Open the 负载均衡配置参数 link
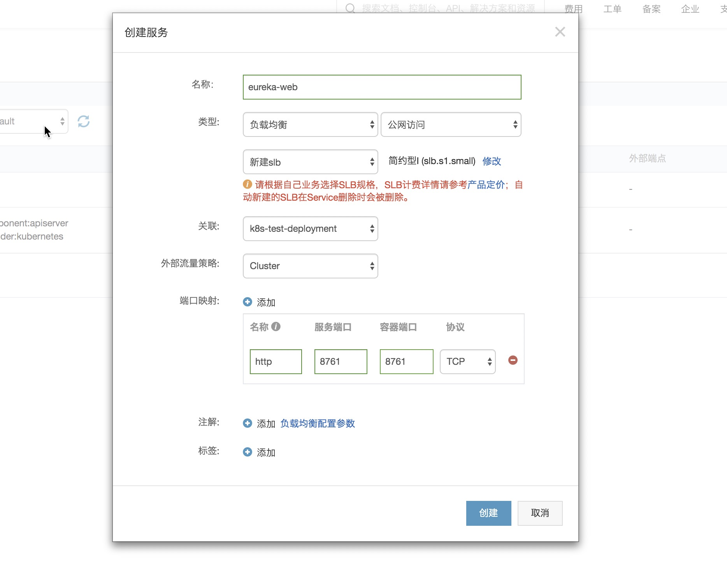Viewport: 727px width, 588px height. coord(318,423)
